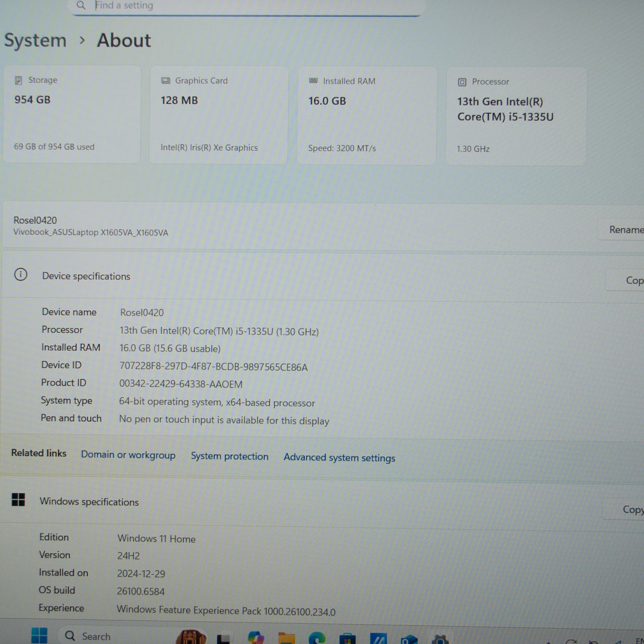Click the search magnifier in settings box
Screen dimensions: 644x644
pyautogui.click(x=81, y=5)
